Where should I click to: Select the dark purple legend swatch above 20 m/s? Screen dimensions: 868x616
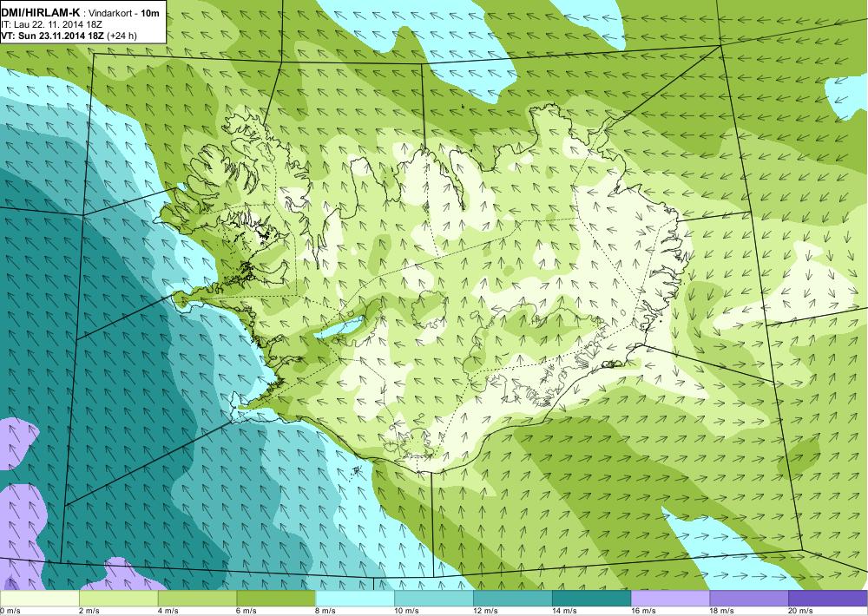pos(827,599)
